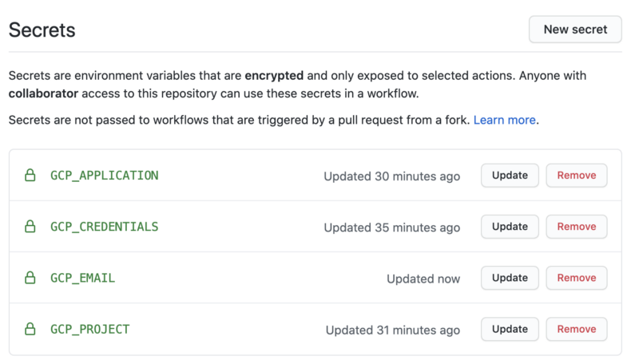This screenshot has height=364, width=639.
Task: Select the GCP_PROJECT secret name
Action: point(90,329)
